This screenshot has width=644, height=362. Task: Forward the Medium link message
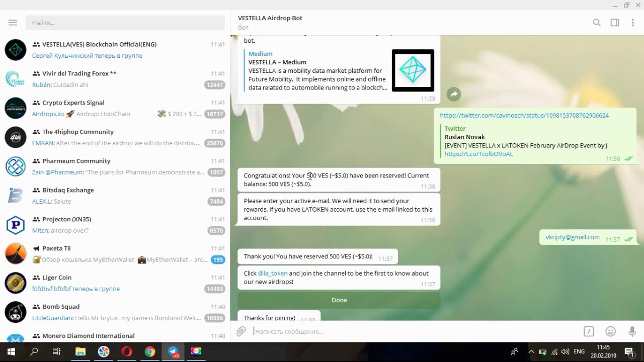tap(454, 94)
